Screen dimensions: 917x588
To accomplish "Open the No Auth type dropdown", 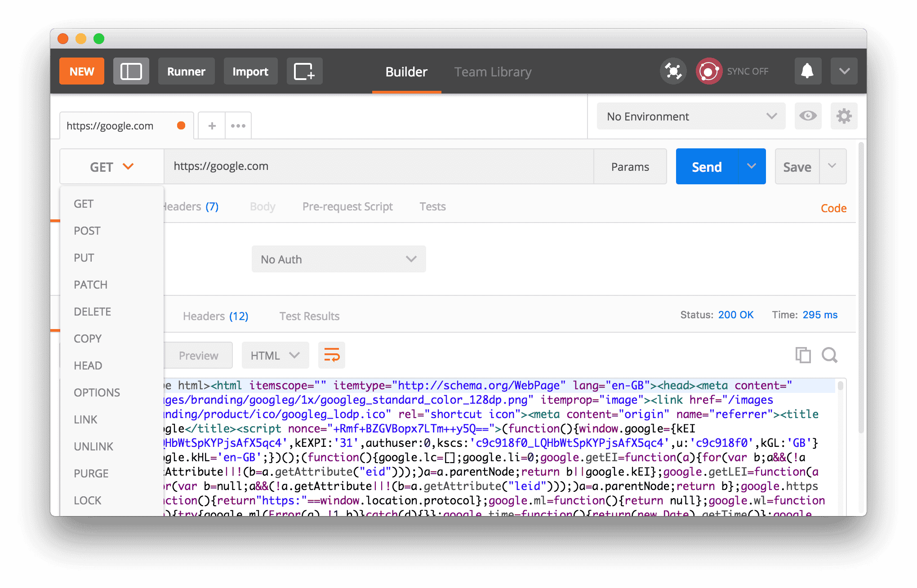I will tap(338, 259).
